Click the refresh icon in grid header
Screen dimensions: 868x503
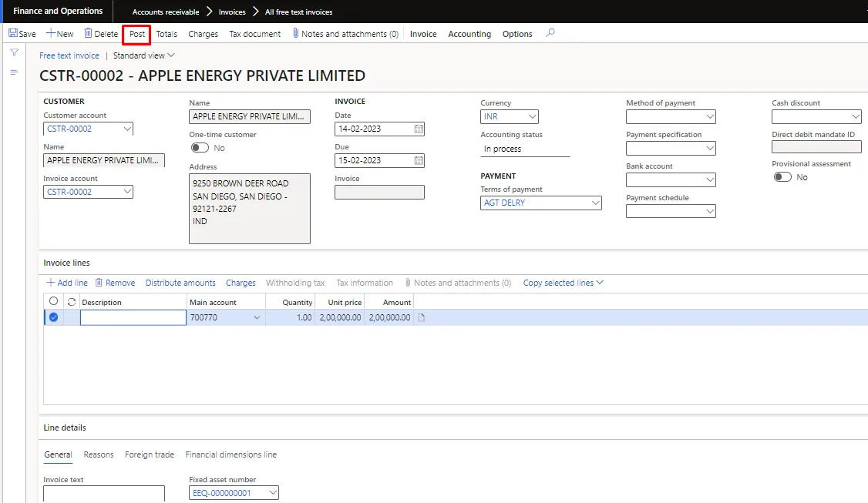coord(72,302)
